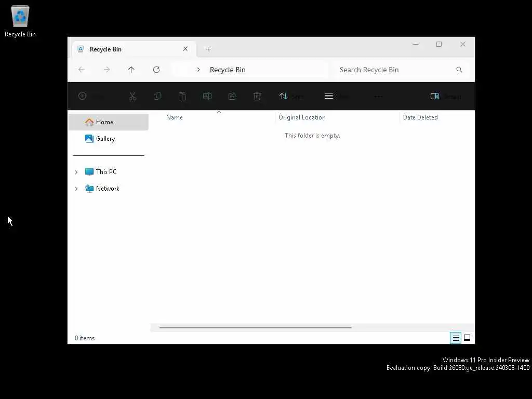The image size is (532, 399).
Task: Select This PC in the sidebar
Action: point(106,171)
